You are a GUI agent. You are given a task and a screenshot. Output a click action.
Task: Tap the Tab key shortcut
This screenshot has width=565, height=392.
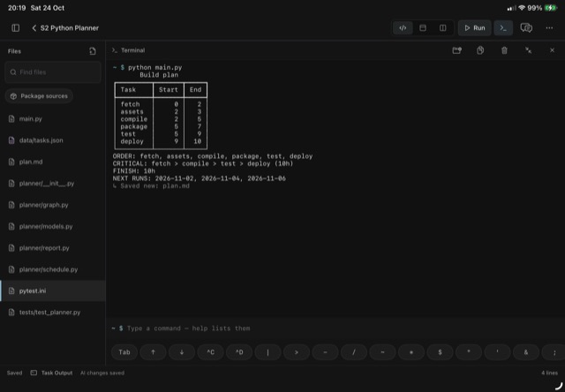click(124, 352)
